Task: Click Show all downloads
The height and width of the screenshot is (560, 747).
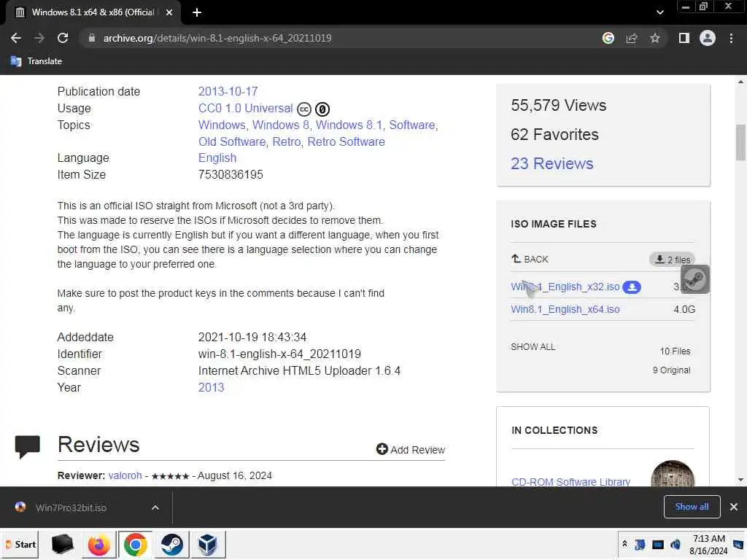Action: pos(692,507)
